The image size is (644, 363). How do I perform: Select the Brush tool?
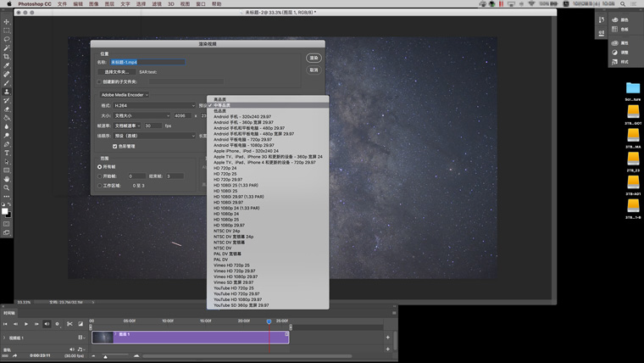coord(6,83)
